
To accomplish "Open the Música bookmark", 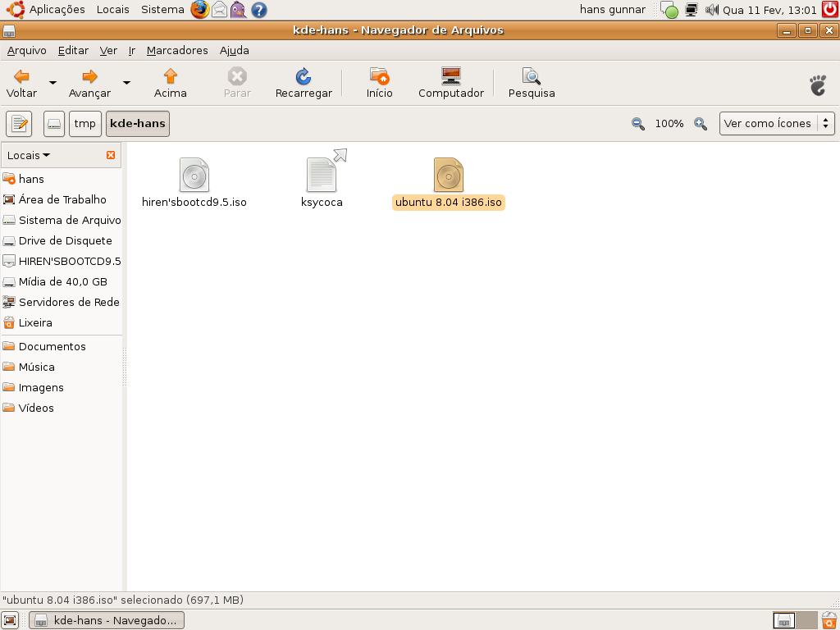I will point(61,367).
